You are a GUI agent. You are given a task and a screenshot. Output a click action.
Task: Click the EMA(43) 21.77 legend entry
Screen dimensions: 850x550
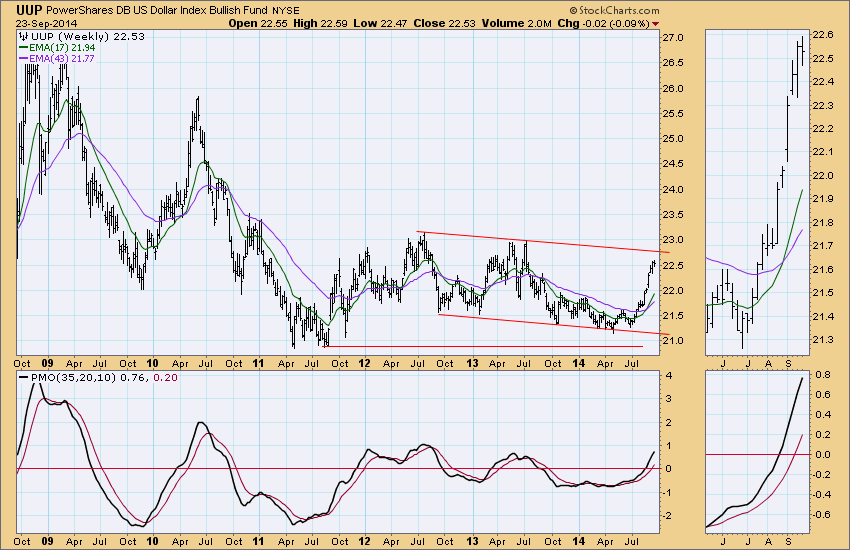[62, 58]
